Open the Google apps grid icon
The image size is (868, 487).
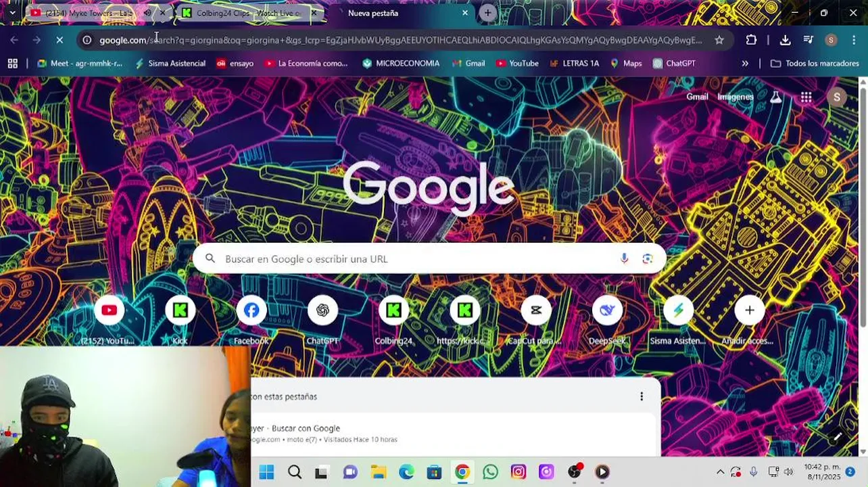point(806,97)
